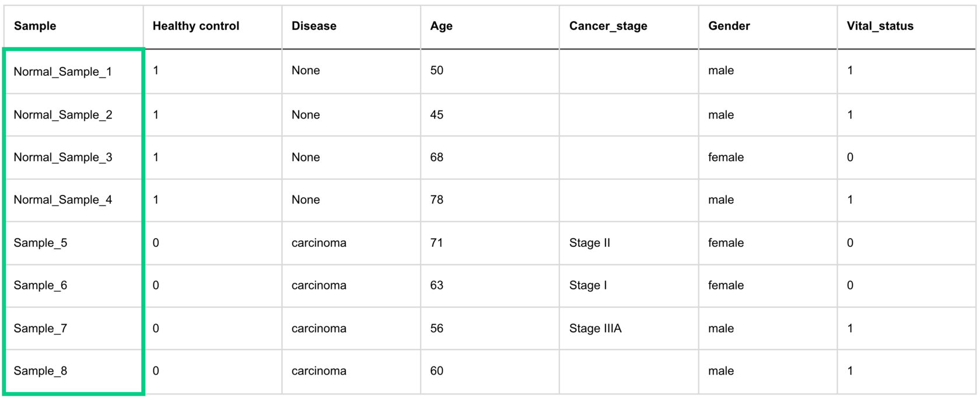Click the Healthy control column header
Viewport: 980px width, 398px height.
coord(196,26)
